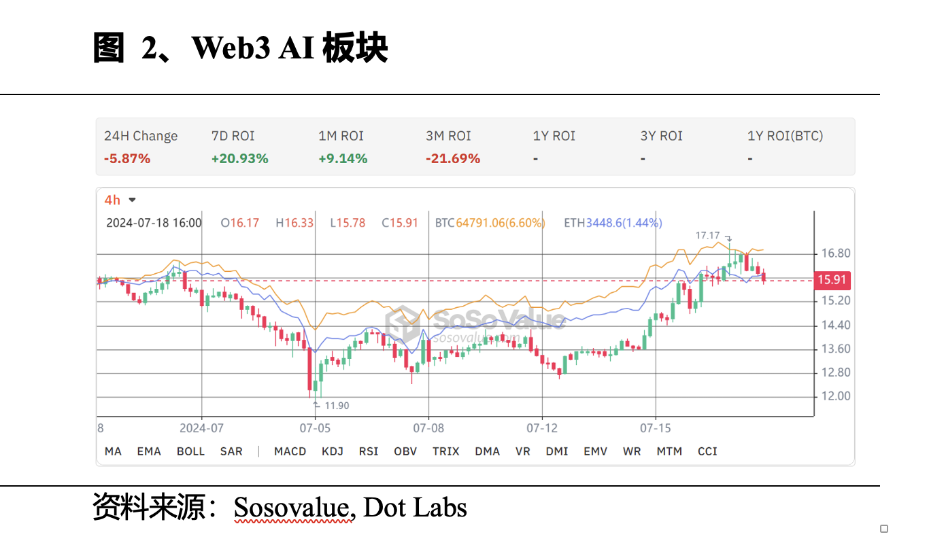Click the 07-05 date label on axis
The image size is (929, 560).
315,428
